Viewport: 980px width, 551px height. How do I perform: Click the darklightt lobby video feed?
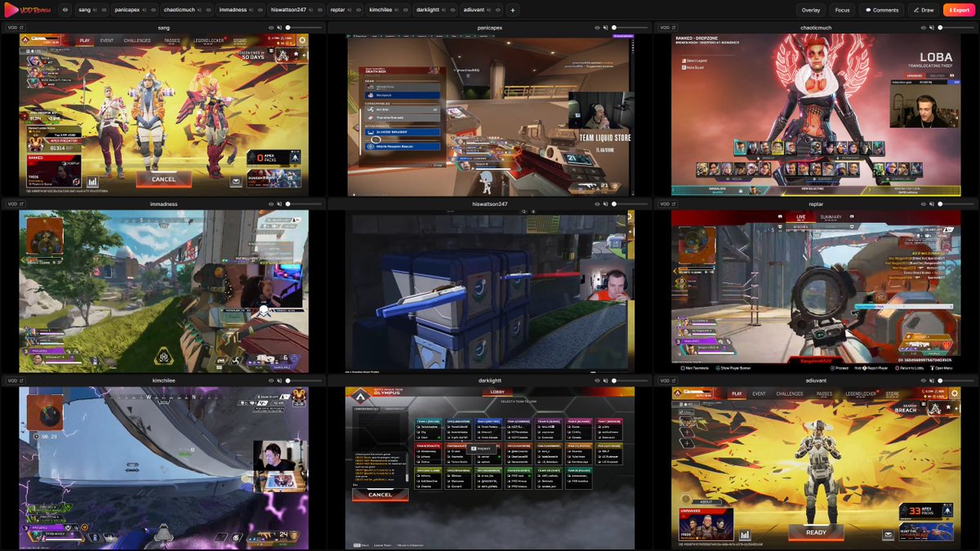pos(490,468)
